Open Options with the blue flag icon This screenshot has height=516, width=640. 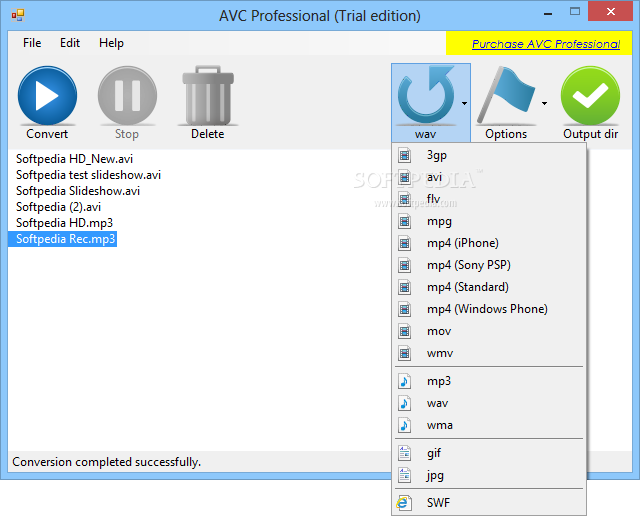[506, 96]
